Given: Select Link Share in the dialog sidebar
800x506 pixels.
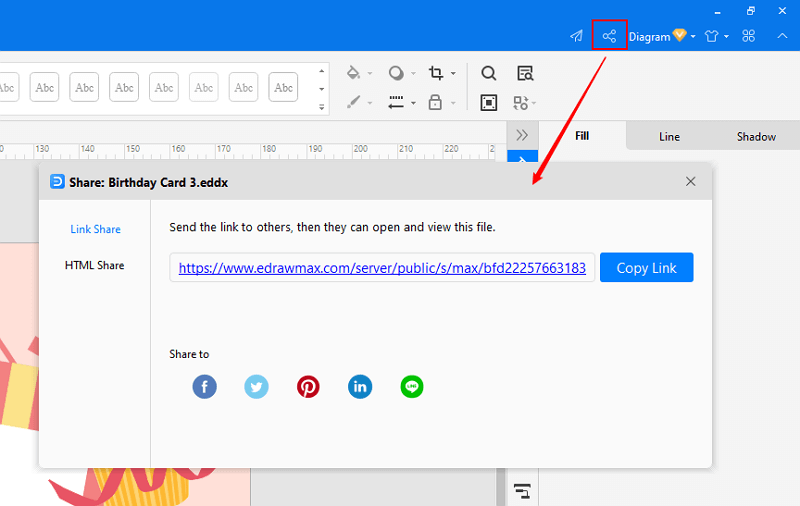Looking at the screenshot, I should coord(95,230).
